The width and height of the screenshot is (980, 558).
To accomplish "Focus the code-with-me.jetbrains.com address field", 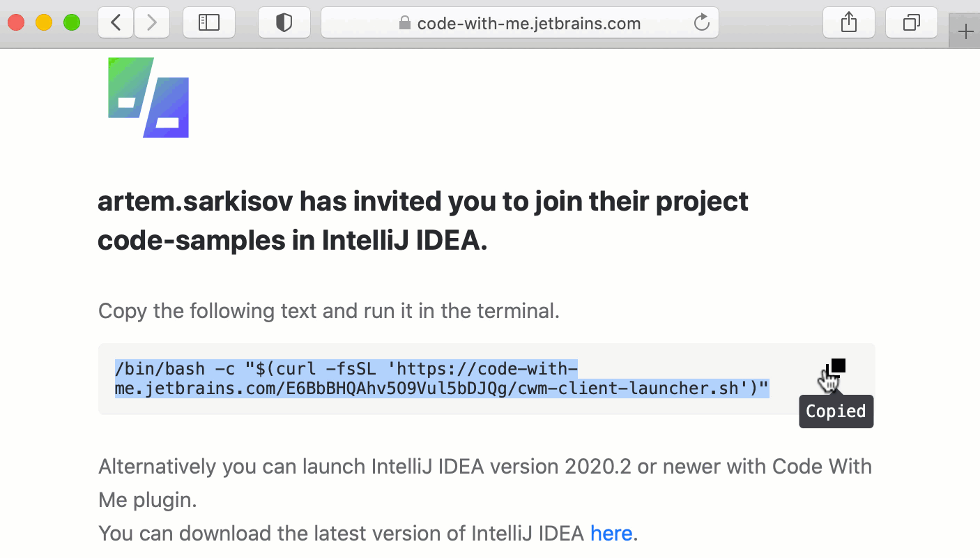I will pos(528,24).
